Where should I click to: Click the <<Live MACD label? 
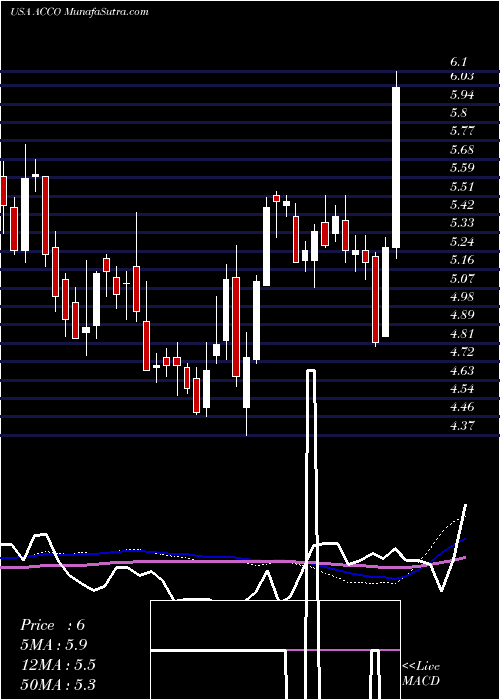[x=421, y=674]
